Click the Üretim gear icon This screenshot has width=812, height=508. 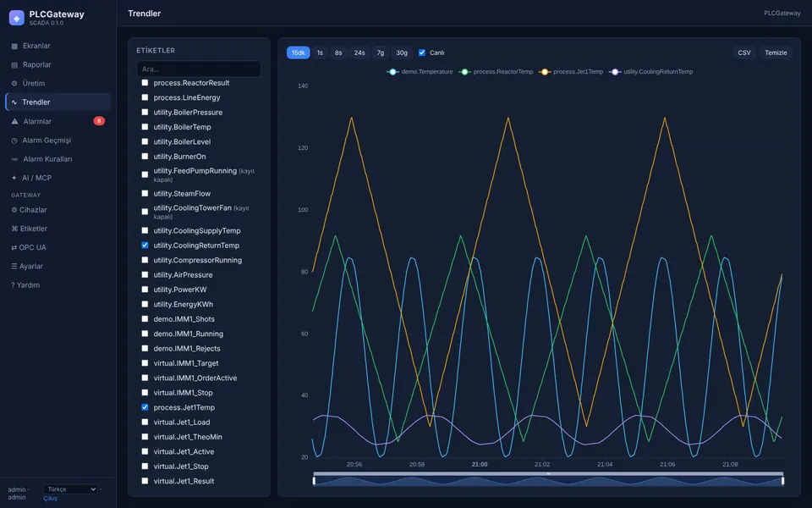pos(14,84)
